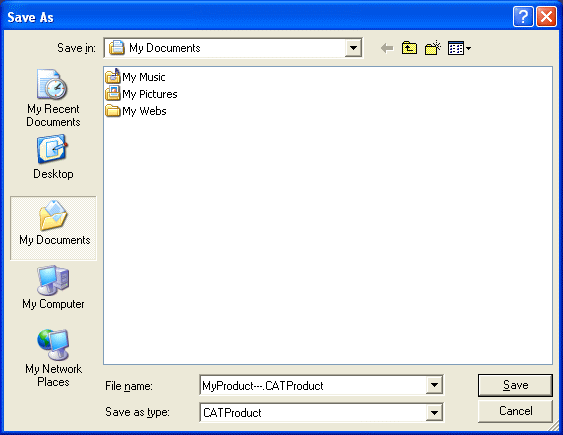Expand the File name dropdown arrow

click(x=434, y=385)
